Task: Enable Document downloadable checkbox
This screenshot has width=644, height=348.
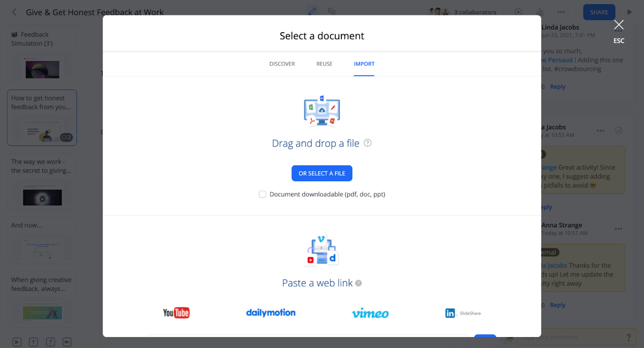Action: tap(262, 194)
